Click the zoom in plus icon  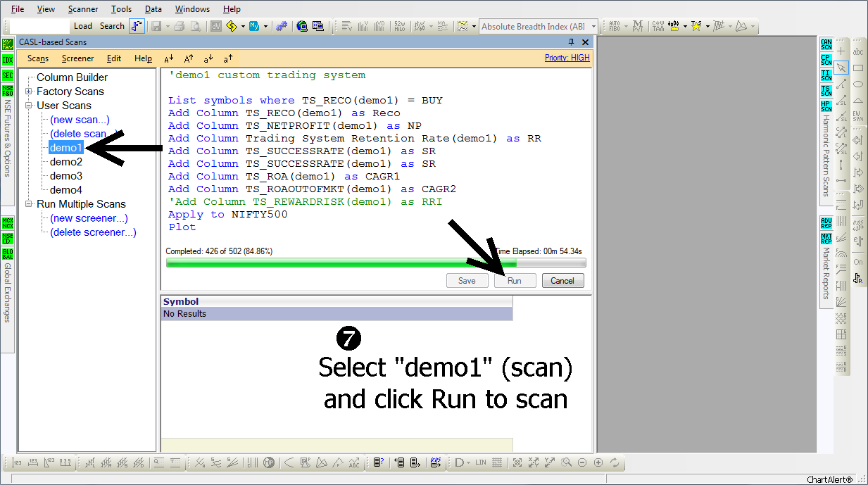(x=598, y=462)
